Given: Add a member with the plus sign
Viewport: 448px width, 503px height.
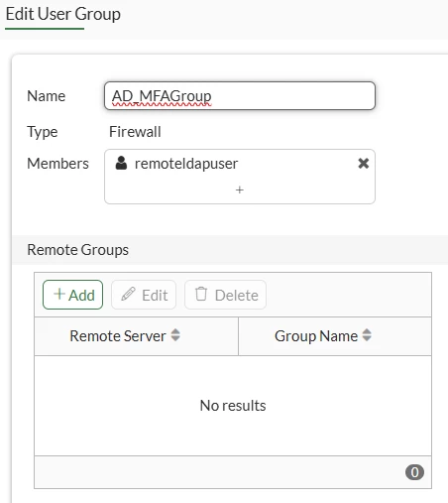Looking at the screenshot, I should 240,189.
